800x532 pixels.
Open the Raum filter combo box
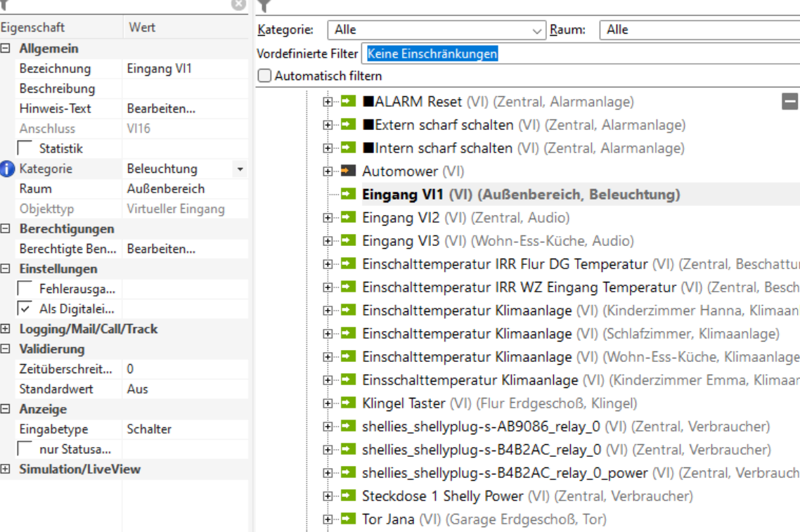click(x=700, y=30)
